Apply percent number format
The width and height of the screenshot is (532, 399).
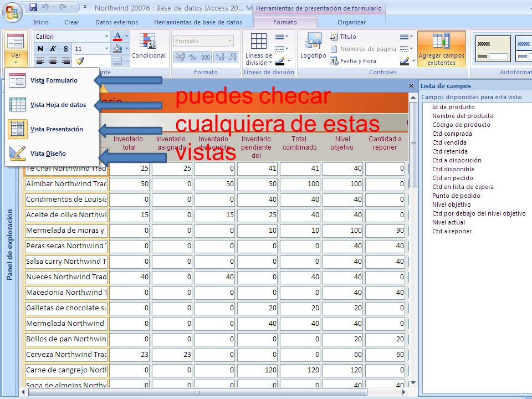click(x=192, y=57)
